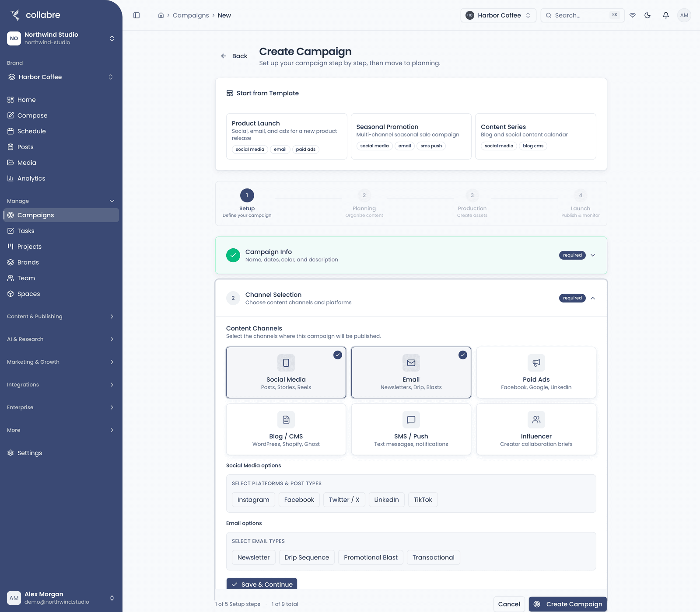Image resolution: width=700 pixels, height=612 pixels.
Task: Click the Cancel button
Action: tap(509, 604)
